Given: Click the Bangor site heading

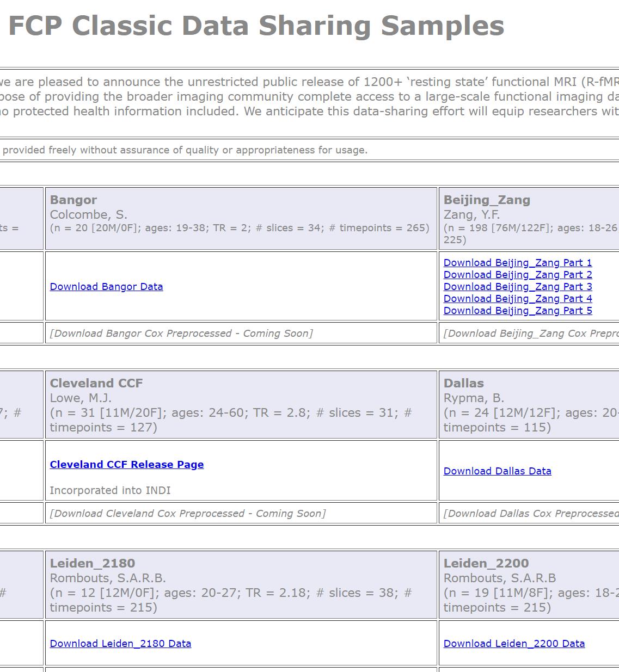Looking at the screenshot, I should coord(73,200).
